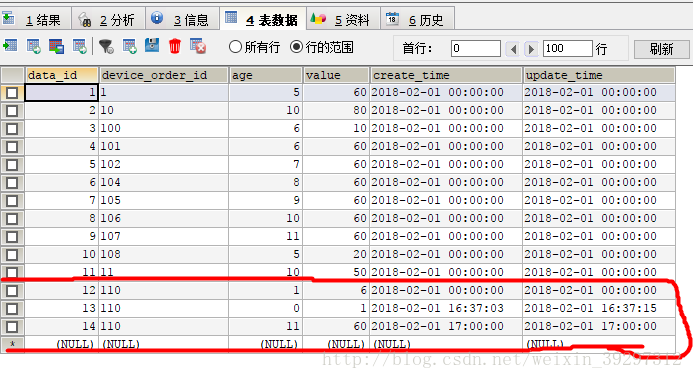
Task: Save changes with the floppy disk icon
Action: point(152,45)
